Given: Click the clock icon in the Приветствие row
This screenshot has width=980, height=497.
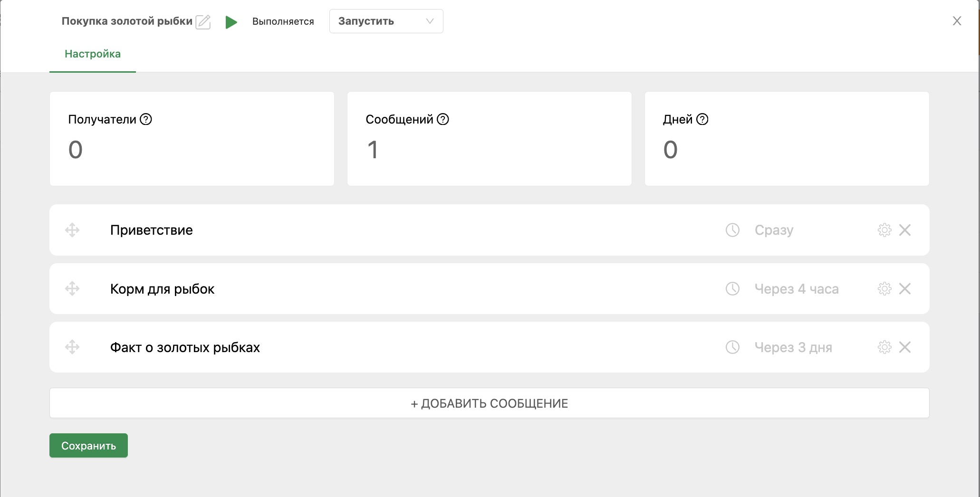Looking at the screenshot, I should click(733, 230).
